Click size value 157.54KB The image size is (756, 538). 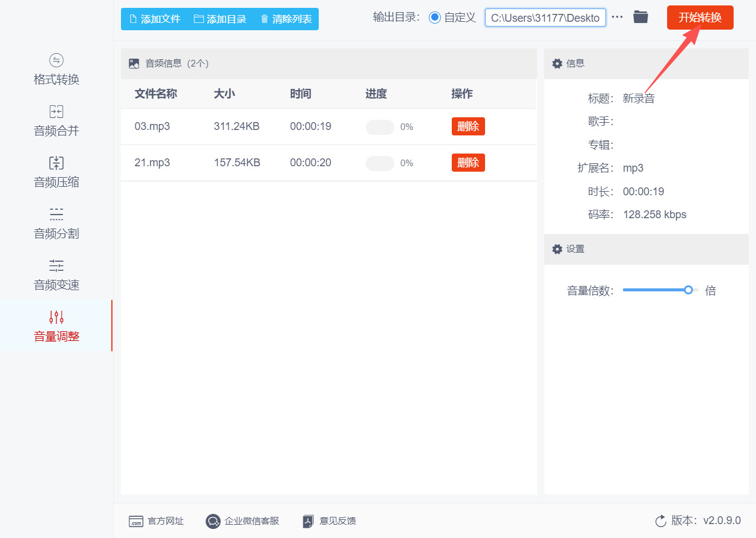pos(237,163)
